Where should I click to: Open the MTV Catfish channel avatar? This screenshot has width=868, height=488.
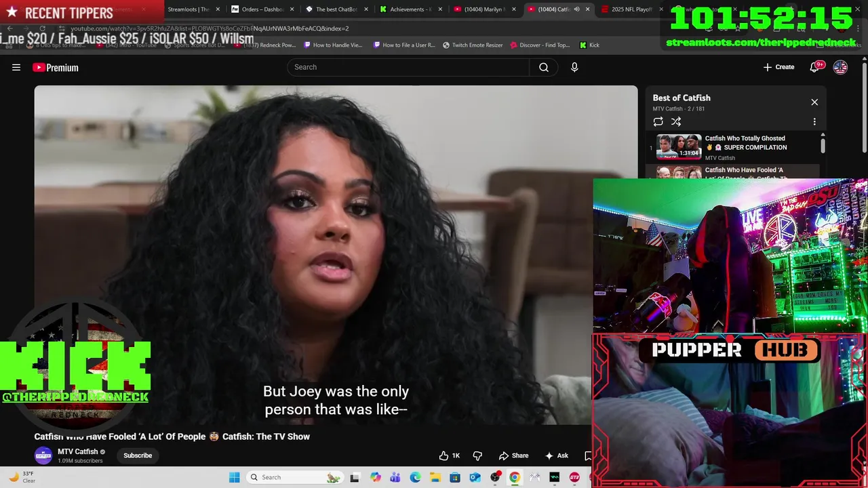(x=43, y=455)
